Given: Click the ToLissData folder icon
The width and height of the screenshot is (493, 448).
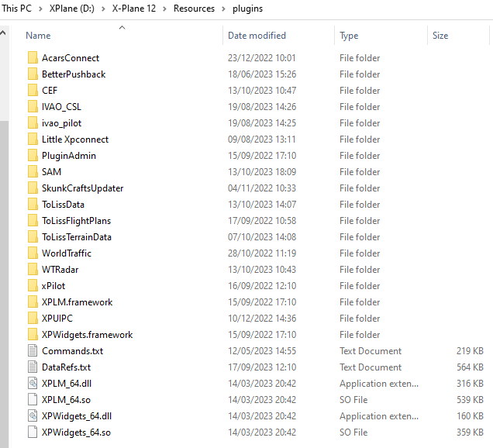Looking at the screenshot, I should pyautogui.click(x=33, y=205).
